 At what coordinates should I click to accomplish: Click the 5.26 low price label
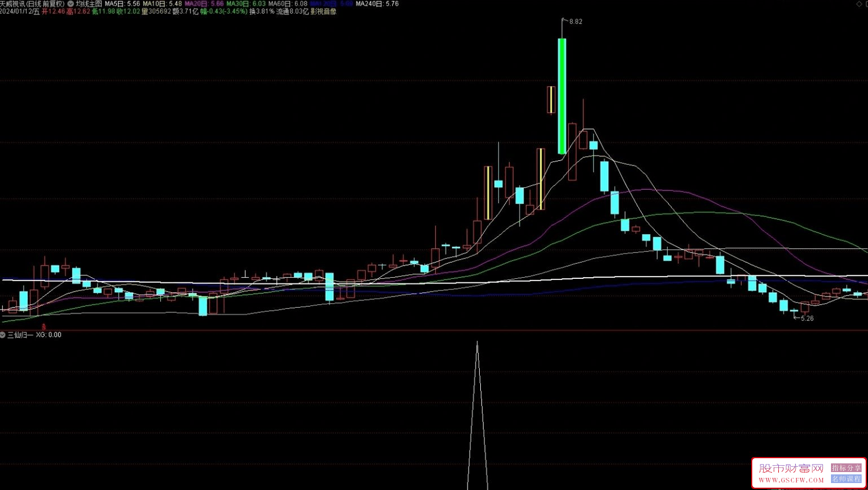(x=807, y=318)
